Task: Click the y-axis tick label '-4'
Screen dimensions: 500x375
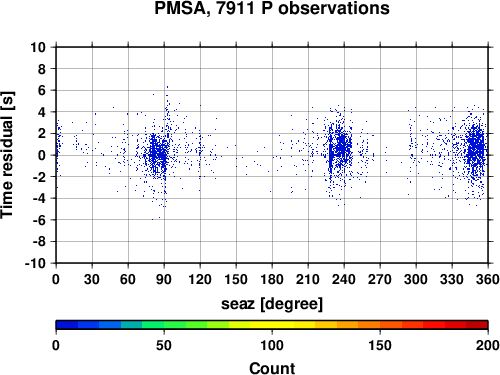Action: (39, 198)
